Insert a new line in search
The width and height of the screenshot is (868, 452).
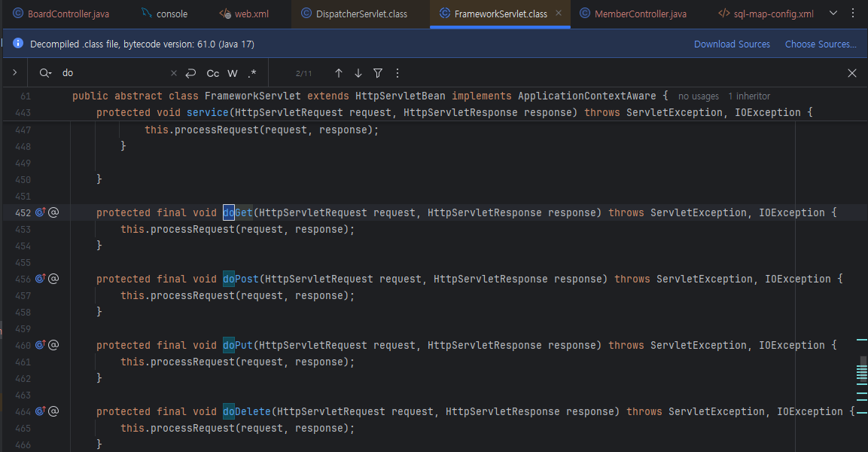[x=191, y=73]
